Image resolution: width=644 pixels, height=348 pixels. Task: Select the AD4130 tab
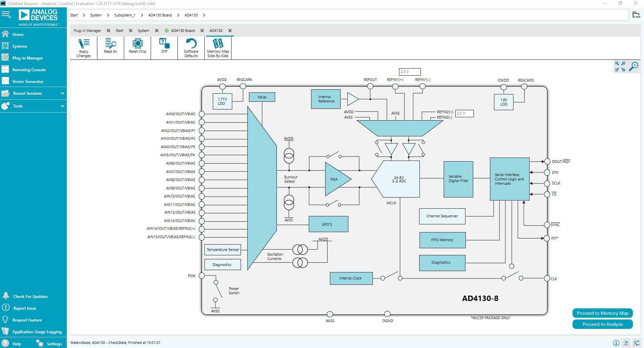pos(216,31)
